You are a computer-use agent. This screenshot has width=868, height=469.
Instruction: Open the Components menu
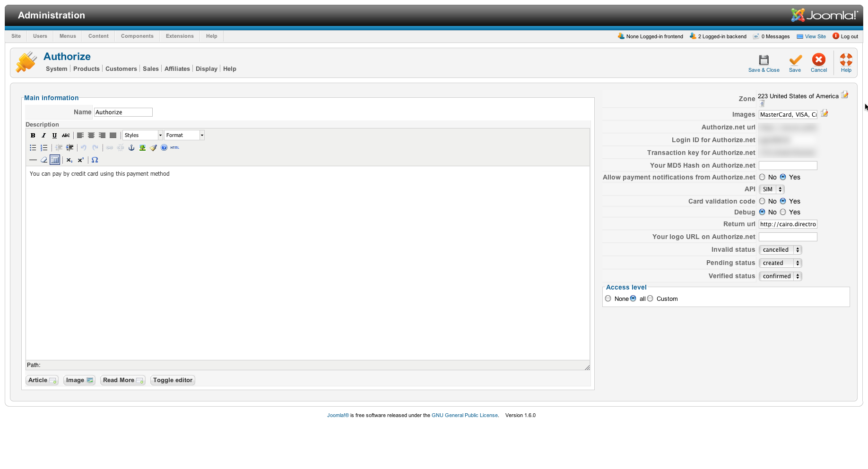point(137,36)
